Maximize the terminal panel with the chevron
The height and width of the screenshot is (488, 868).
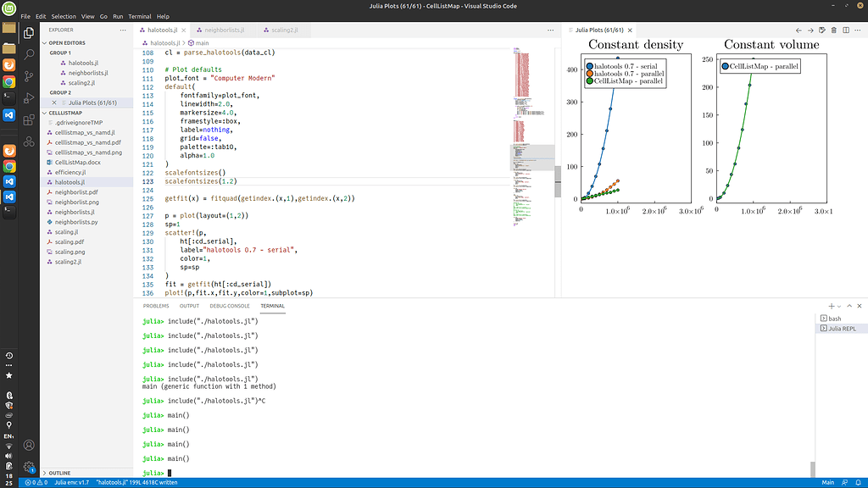click(849, 306)
